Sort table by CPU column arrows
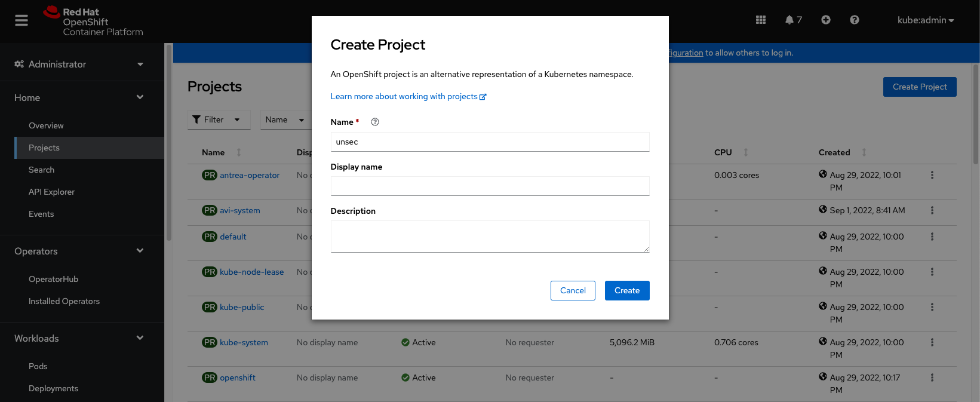This screenshot has width=980, height=402. coord(745,152)
